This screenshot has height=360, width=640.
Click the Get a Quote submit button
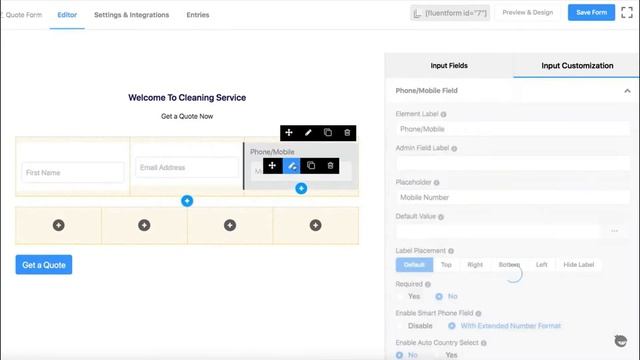[x=44, y=265]
